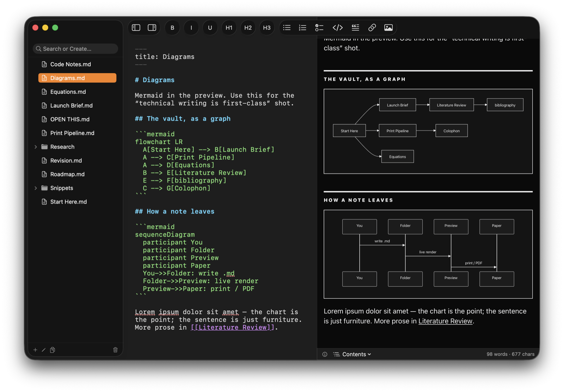Toggle the right preview panel icon
The image size is (564, 392).
152,27
